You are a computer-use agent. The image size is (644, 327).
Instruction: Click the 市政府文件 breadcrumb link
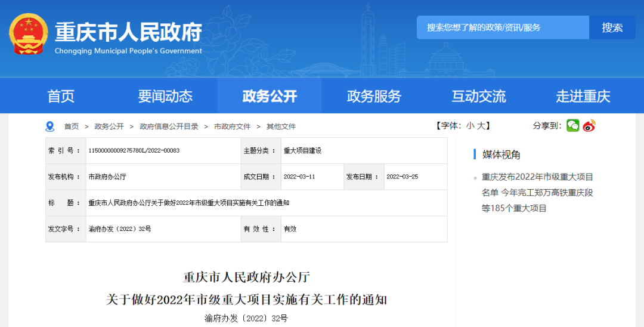[x=232, y=127]
